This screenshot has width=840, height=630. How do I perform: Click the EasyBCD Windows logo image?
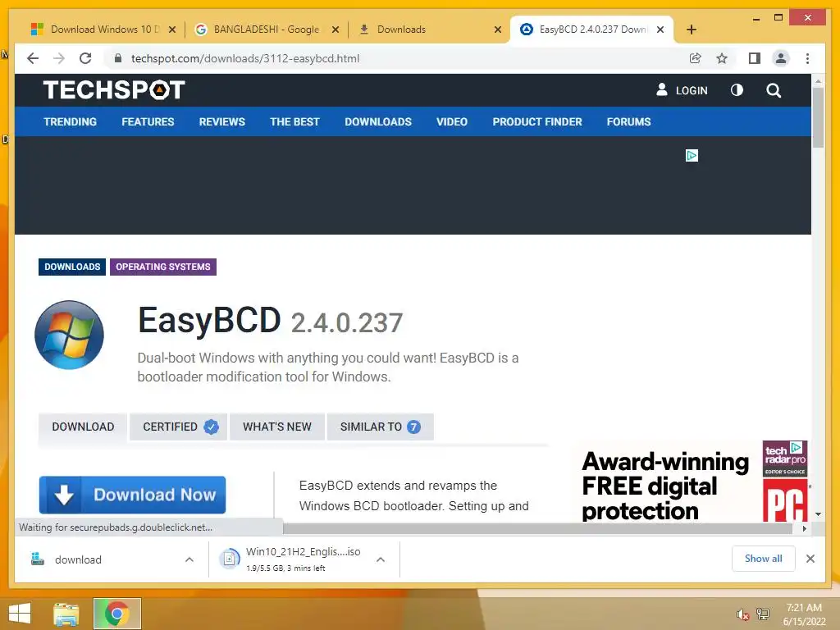click(x=69, y=335)
